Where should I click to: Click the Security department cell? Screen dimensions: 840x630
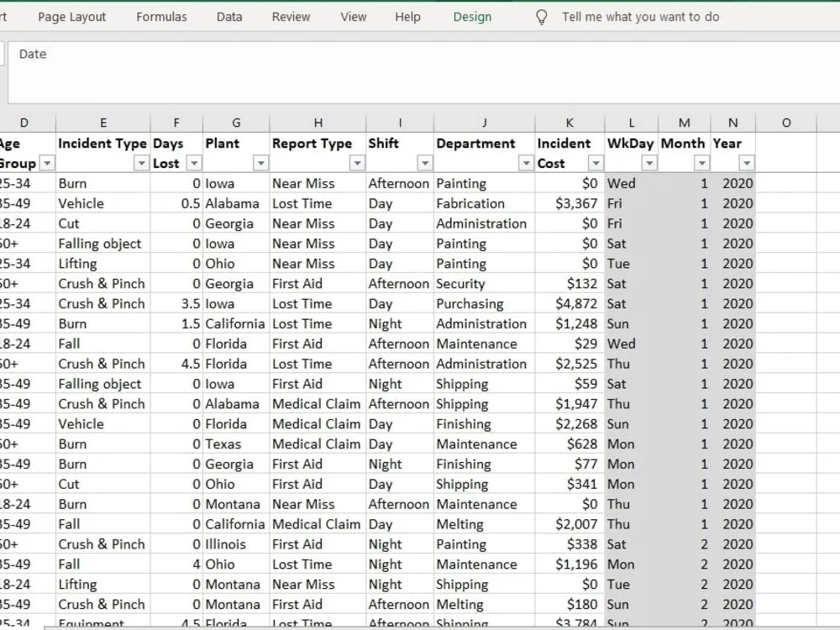point(485,283)
